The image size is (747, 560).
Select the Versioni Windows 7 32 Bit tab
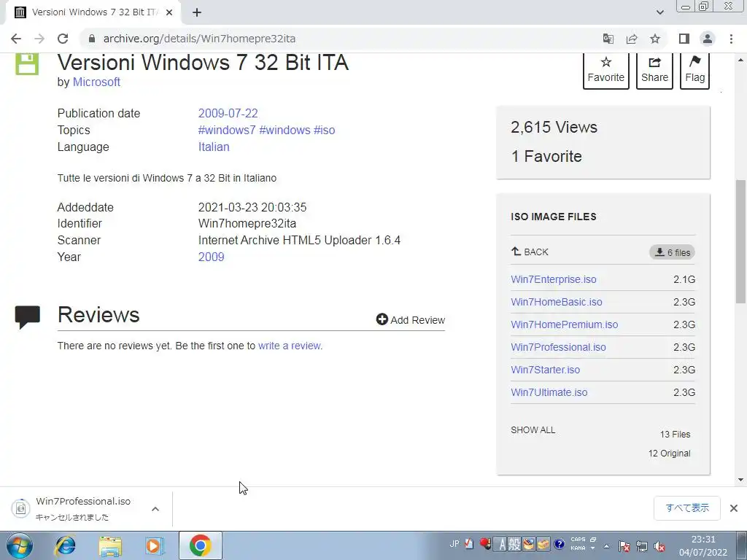[x=93, y=12]
